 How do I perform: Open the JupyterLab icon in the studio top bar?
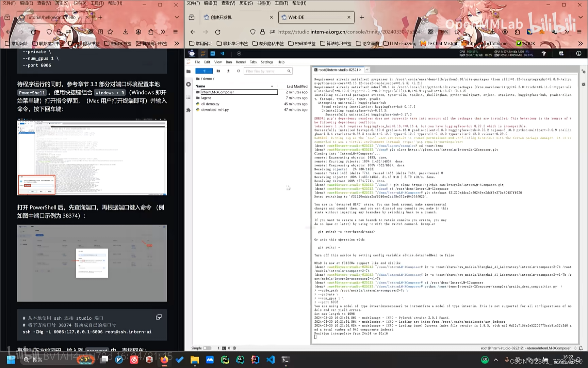click(x=203, y=53)
